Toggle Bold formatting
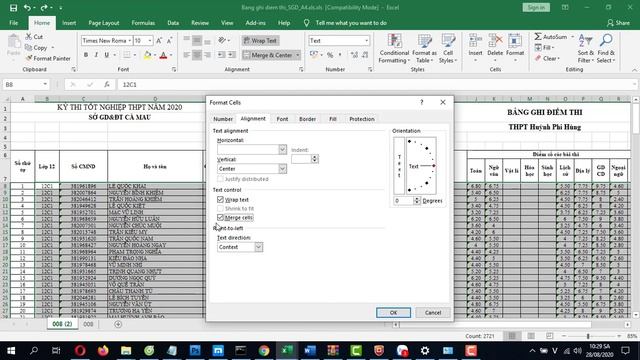The height and width of the screenshot is (360, 640). click(86, 55)
